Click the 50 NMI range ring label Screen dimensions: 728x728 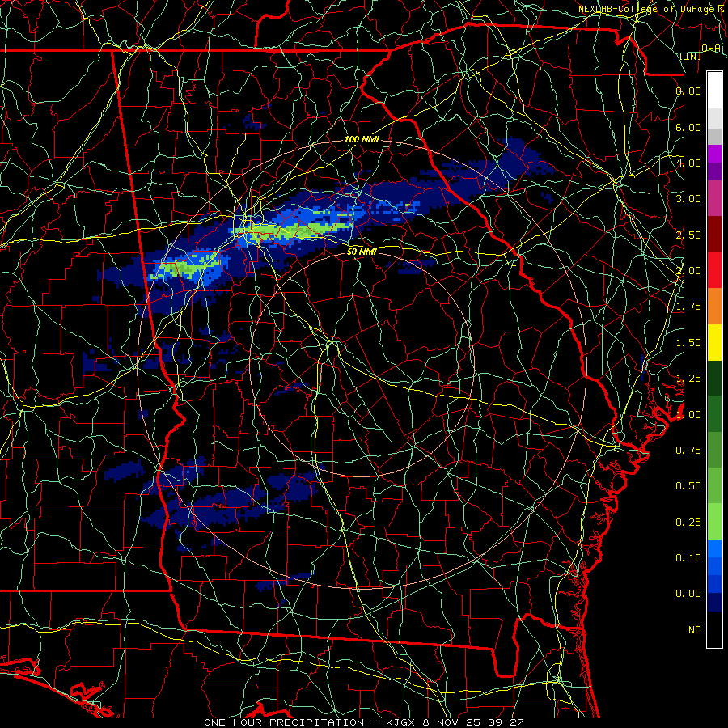(x=362, y=252)
